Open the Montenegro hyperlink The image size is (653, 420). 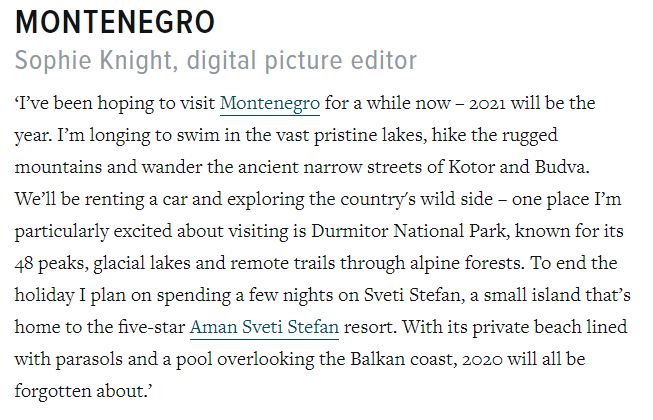[x=270, y=103]
